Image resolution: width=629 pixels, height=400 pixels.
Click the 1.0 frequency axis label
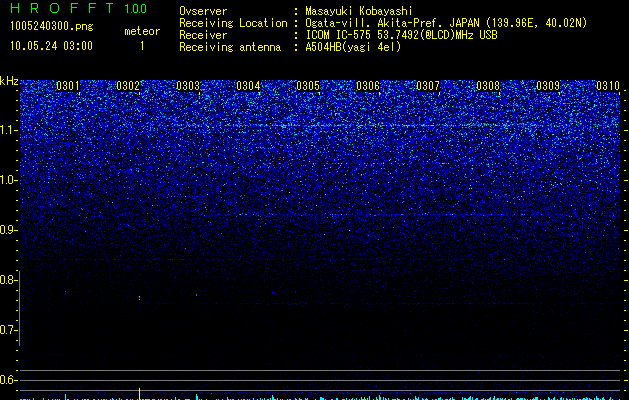[x=8, y=180]
